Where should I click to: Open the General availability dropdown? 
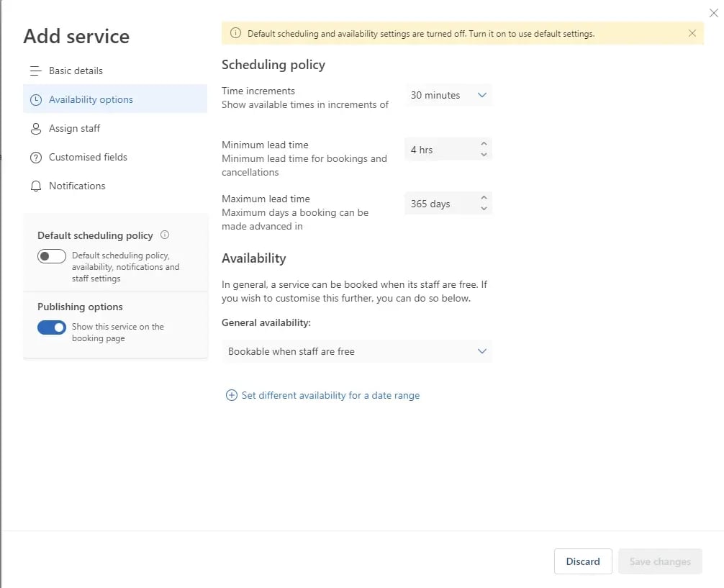click(483, 351)
